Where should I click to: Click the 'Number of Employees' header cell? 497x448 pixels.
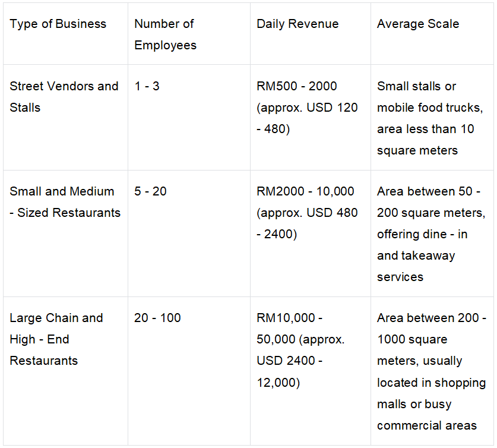[164, 34]
